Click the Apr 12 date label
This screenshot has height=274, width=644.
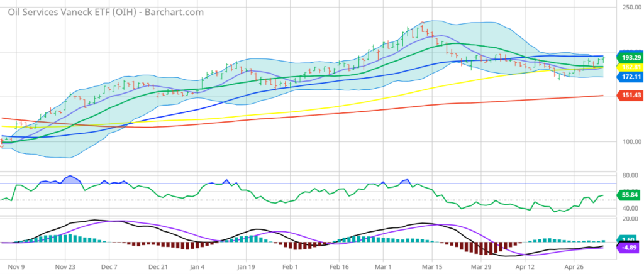[525, 266]
